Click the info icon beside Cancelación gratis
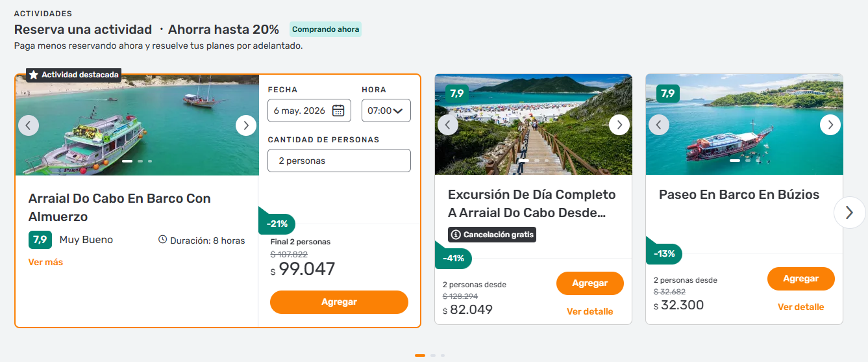 tap(456, 235)
